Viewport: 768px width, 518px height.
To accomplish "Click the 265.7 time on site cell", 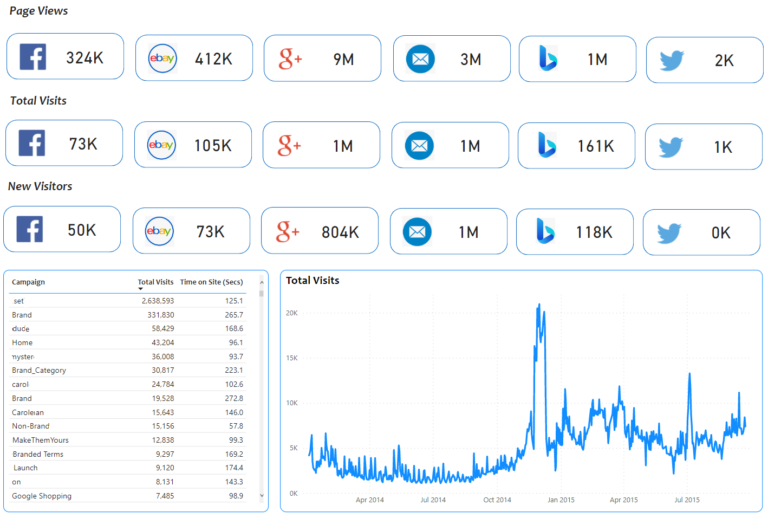I will (234, 315).
